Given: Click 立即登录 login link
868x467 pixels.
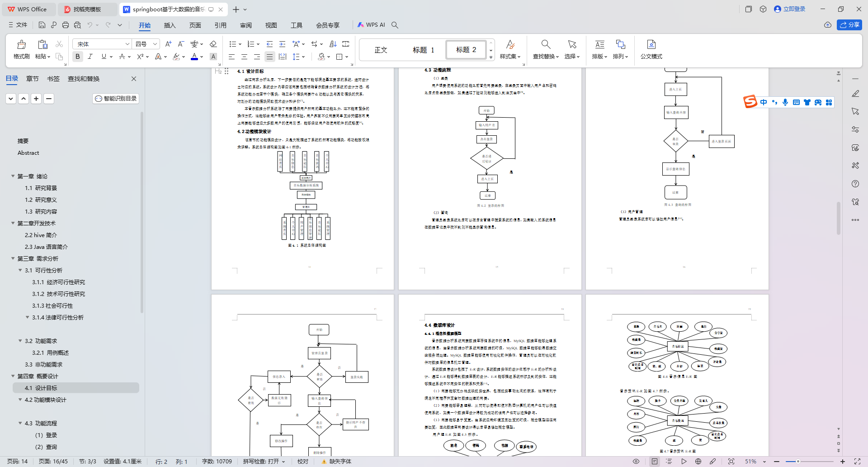Looking at the screenshot, I should pyautogui.click(x=789, y=9).
